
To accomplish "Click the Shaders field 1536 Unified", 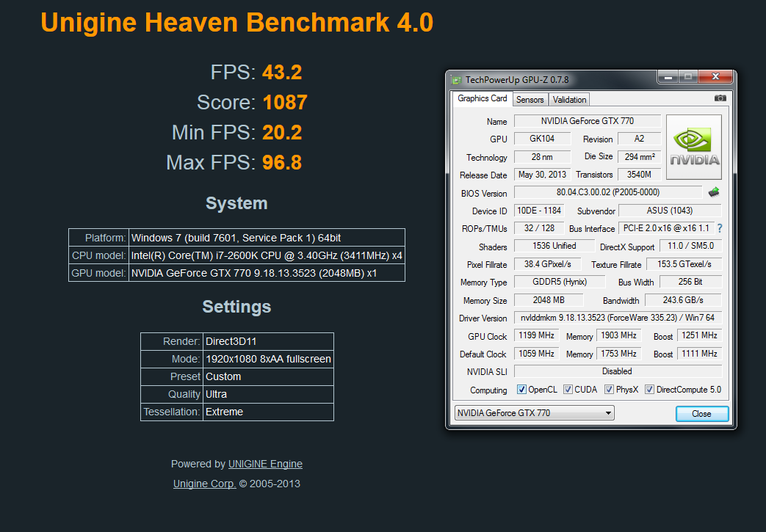I will [x=554, y=246].
